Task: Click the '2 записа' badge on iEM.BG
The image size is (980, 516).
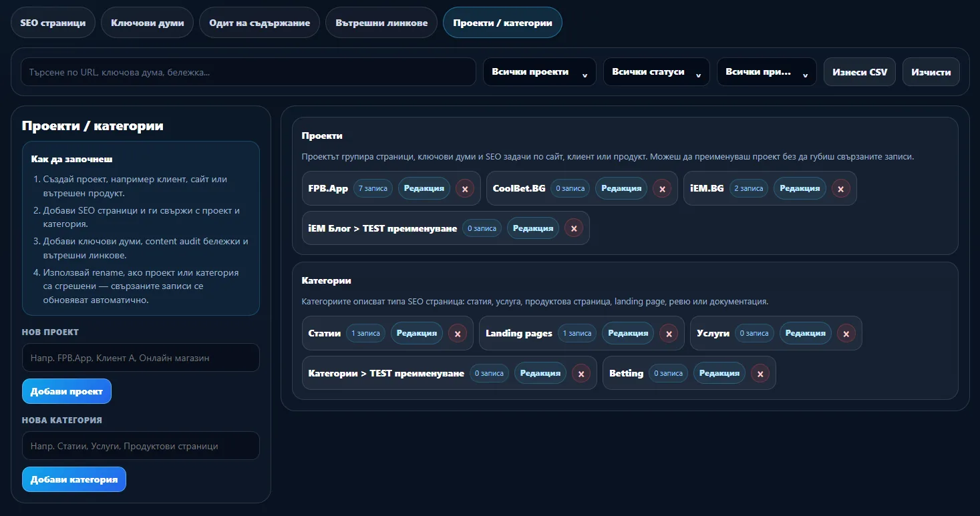Action: click(x=749, y=188)
